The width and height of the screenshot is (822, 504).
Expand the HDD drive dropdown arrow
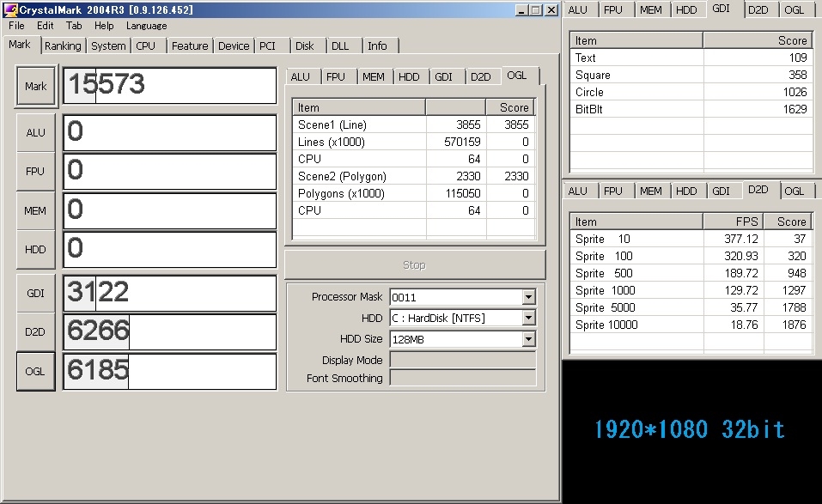pyautogui.click(x=528, y=318)
